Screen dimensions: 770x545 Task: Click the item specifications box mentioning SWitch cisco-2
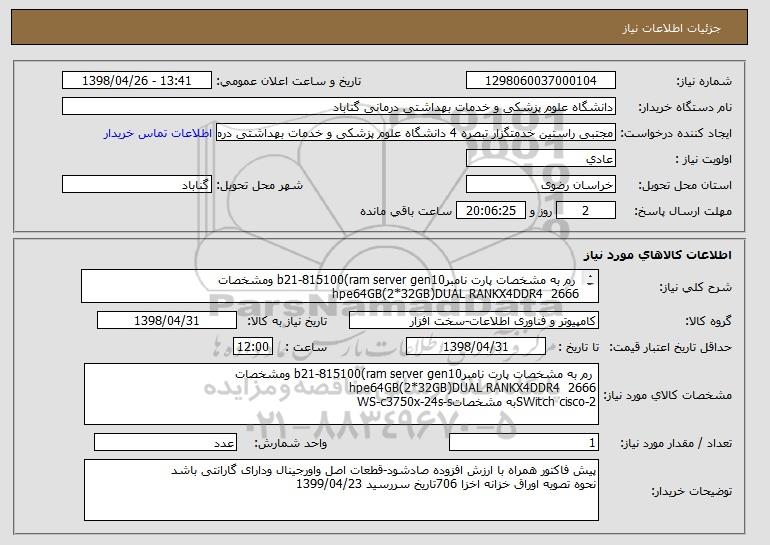pyautogui.click(x=341, y=394)
